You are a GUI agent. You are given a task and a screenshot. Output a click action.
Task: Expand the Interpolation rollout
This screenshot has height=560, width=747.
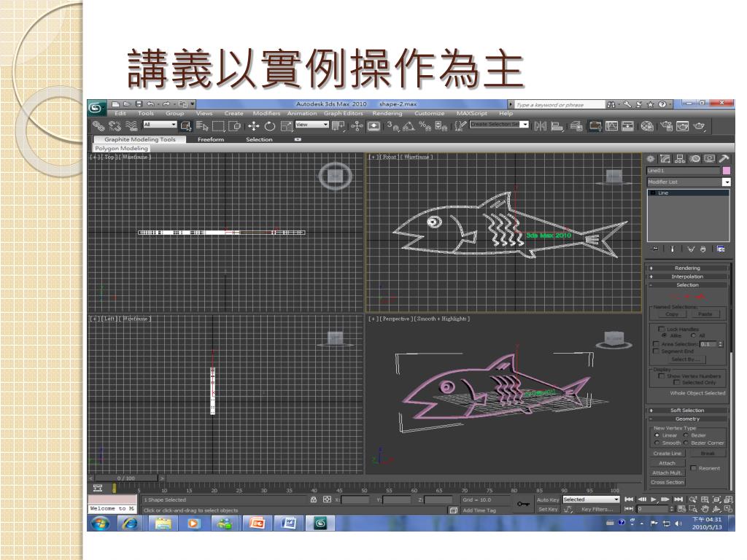687,276
